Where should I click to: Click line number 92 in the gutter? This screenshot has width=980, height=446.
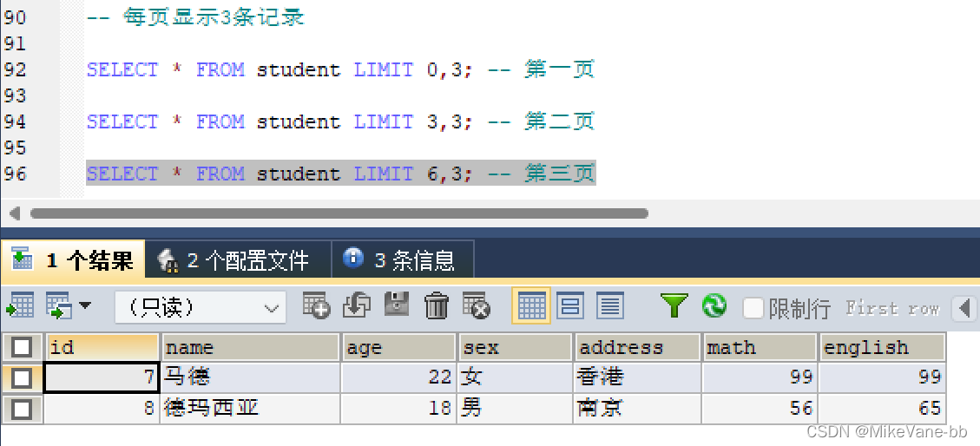click(x=15, y=69)
